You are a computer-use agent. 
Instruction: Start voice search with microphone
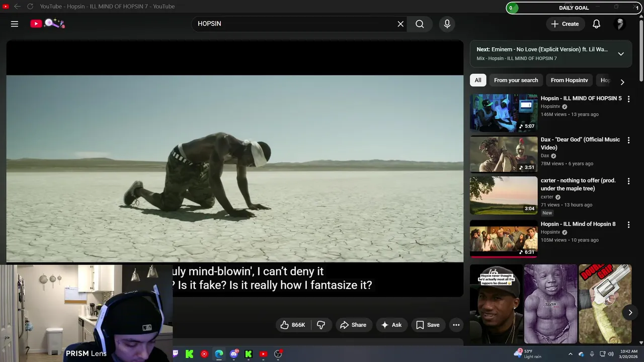click(x=447, y=24)
